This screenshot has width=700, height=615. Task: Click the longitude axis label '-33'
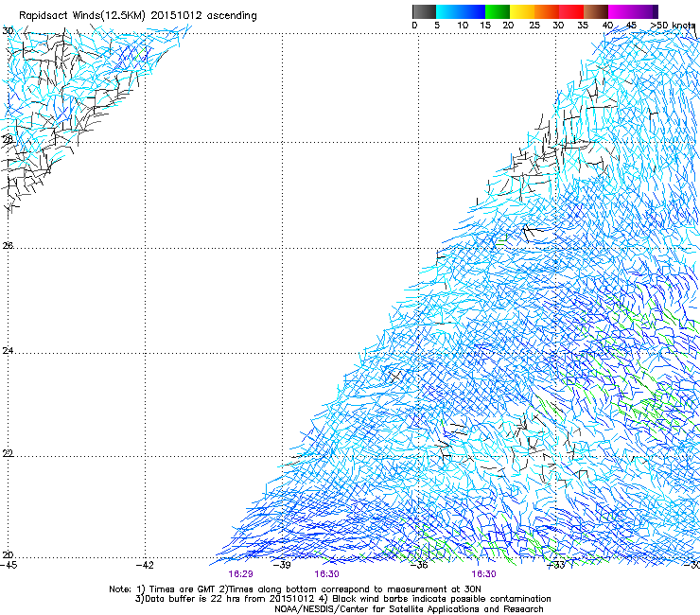(x=556, y=565)
